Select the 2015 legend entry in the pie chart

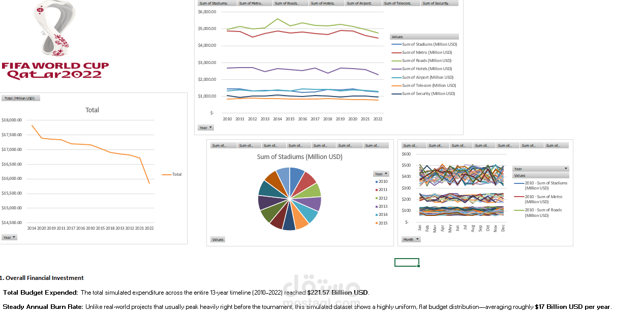(381, 223)
